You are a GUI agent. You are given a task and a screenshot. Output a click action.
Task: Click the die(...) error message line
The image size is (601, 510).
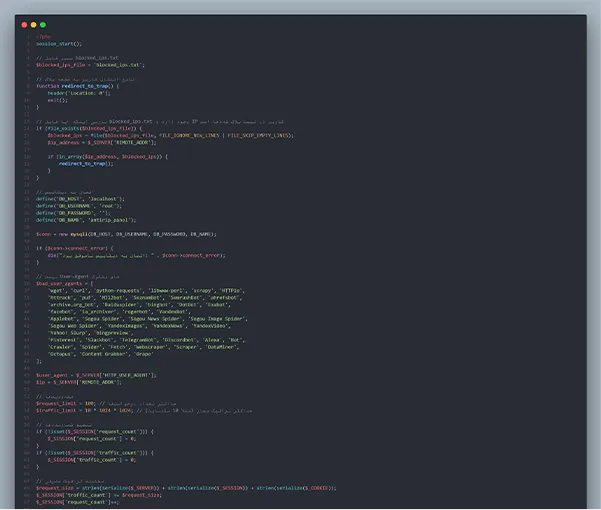coord(136,256)
